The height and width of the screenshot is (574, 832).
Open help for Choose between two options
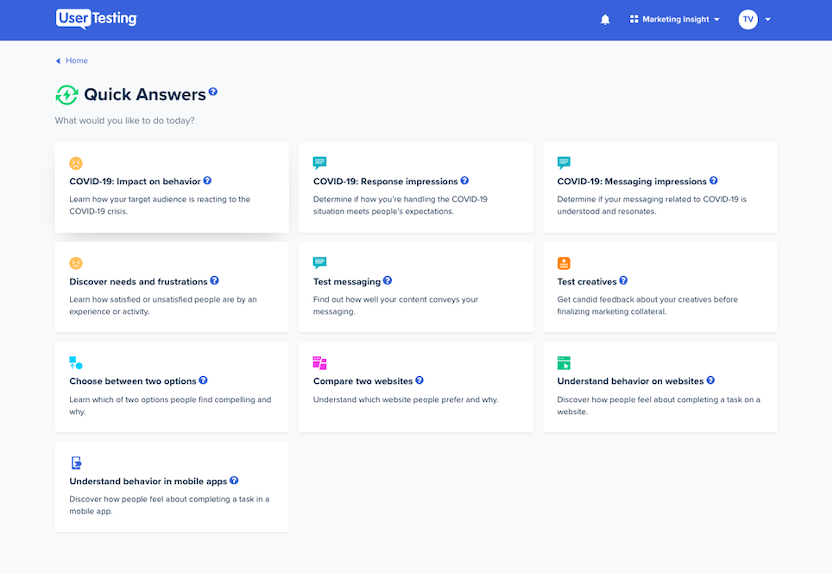pyautogui.click(x=203, y=380)
